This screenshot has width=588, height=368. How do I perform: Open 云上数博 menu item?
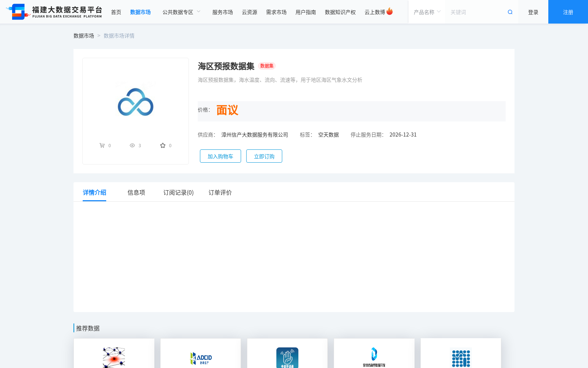(375, 12)
